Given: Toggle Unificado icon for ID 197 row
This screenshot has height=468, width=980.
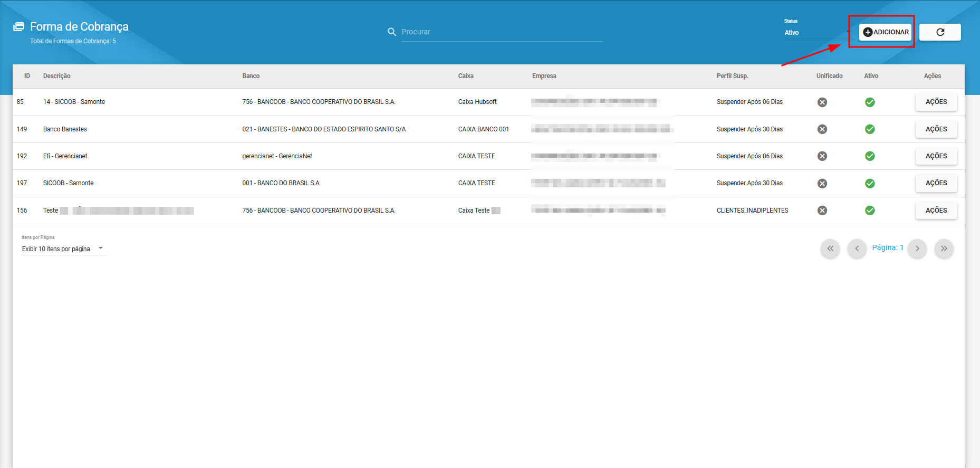Looking at the screenshot, I should point(822,184).
